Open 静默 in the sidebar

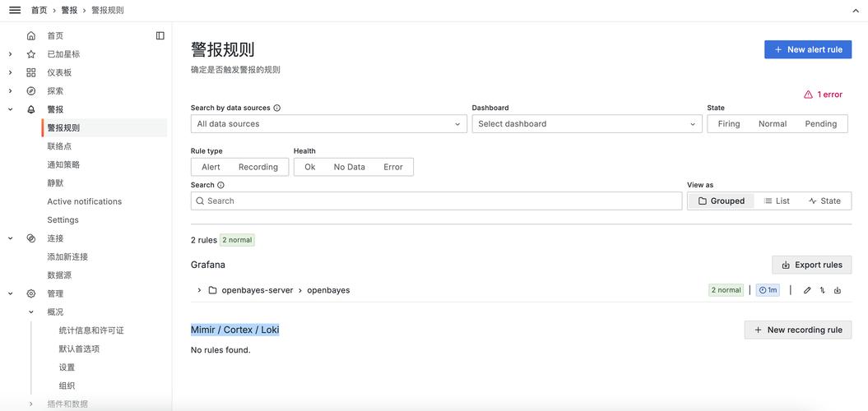tap(55, 183)
